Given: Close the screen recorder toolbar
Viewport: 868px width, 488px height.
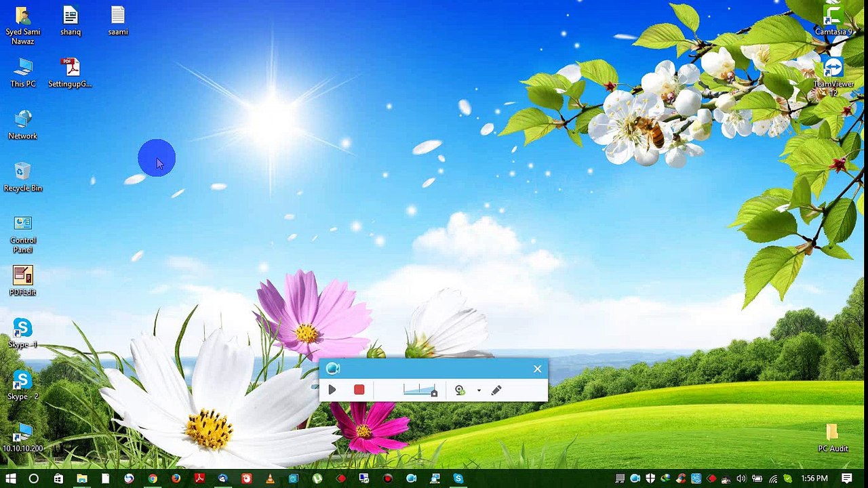Looking at the screenshot, I should pos(538,369).
